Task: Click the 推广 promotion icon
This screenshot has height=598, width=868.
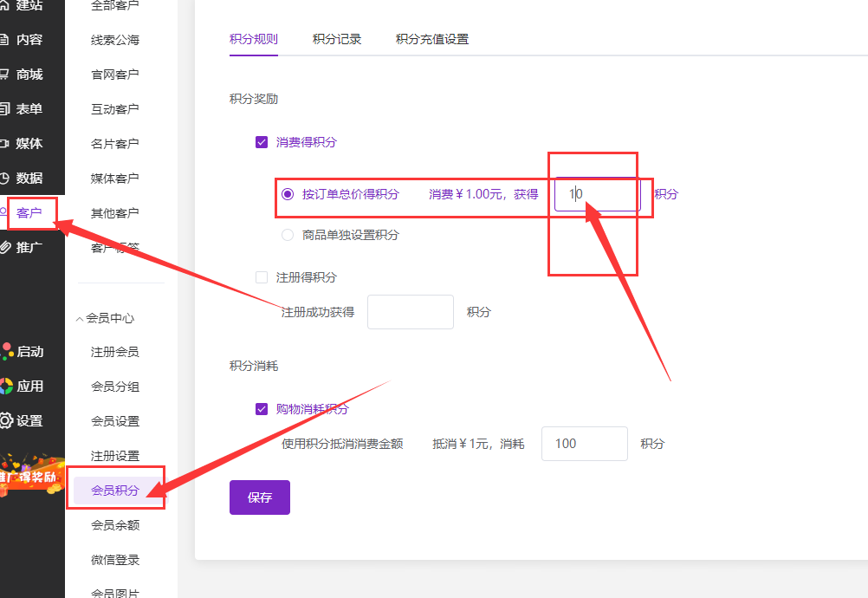Action: [x=5, y=248]
